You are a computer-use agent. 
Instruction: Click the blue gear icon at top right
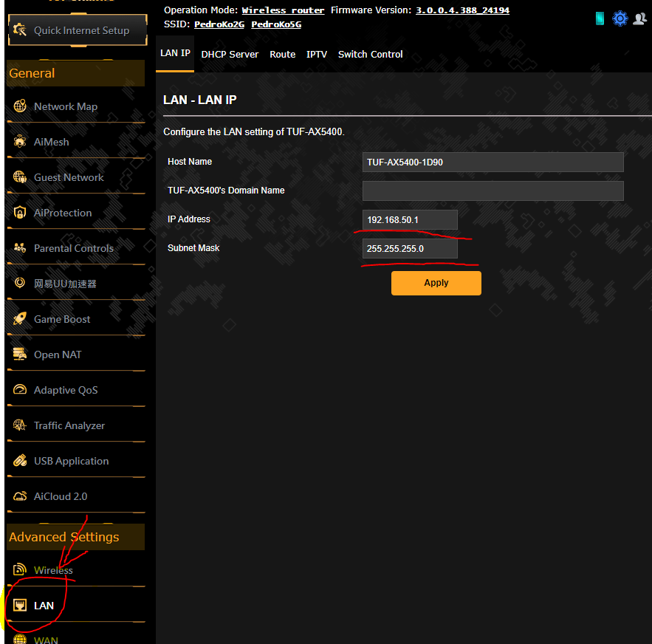tap(620, 18)
